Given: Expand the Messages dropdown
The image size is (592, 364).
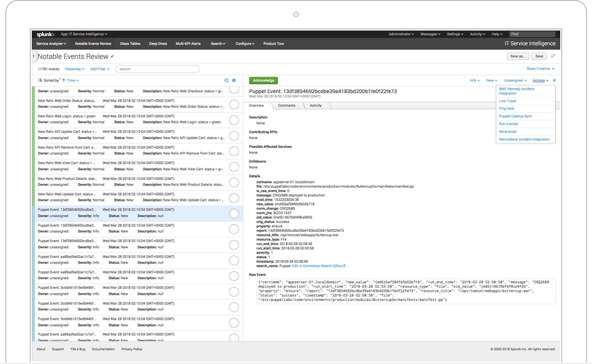Looking at the screenshot, I should click(x=431, y=34).
